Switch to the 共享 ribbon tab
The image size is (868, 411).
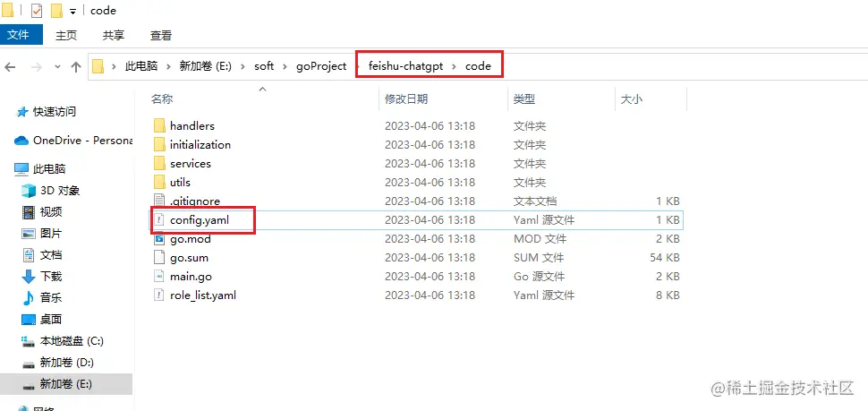coord(114,35)
